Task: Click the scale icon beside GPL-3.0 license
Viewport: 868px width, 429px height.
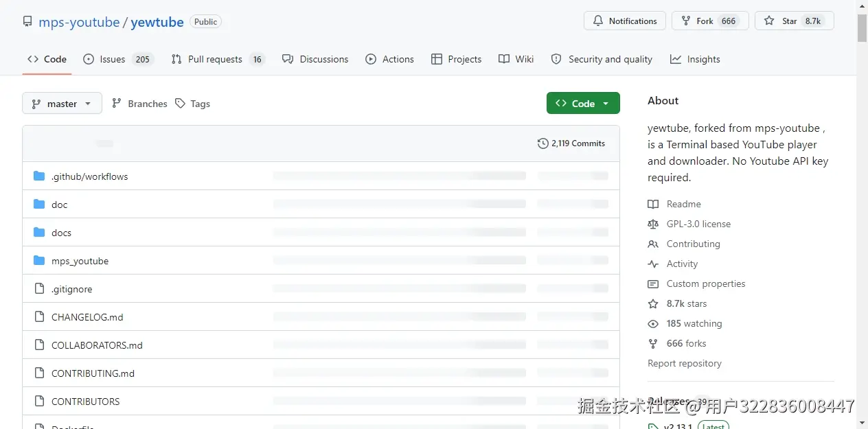Action: click(x=653, y=224)
